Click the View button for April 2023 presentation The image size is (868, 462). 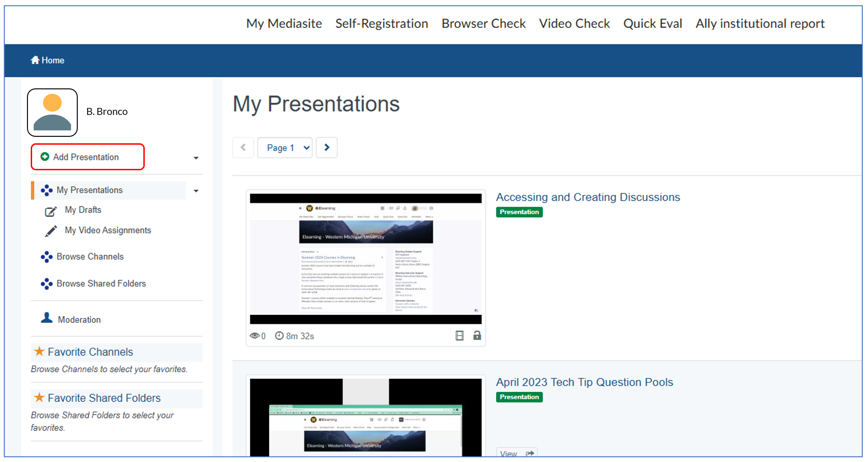(x=517, y=453)
